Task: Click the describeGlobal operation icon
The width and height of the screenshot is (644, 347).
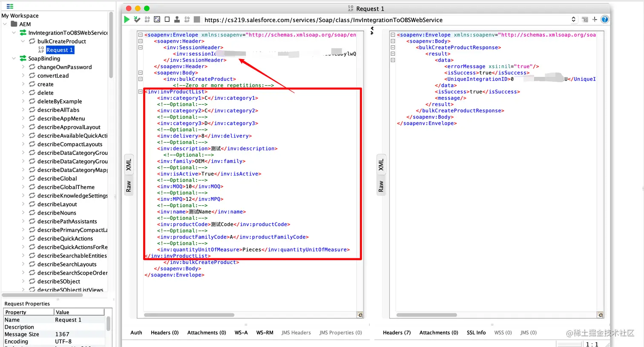Action: (x=32, y=178)
